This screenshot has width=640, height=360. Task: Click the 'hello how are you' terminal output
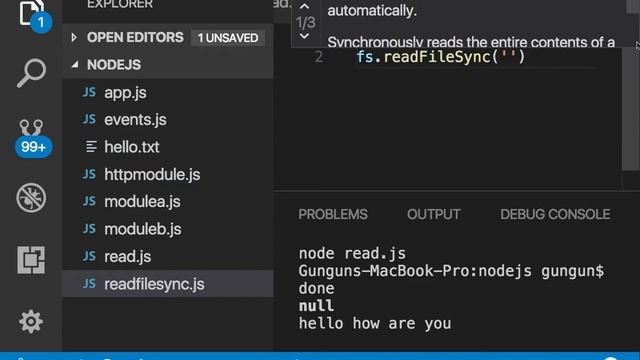coord(375,323)
